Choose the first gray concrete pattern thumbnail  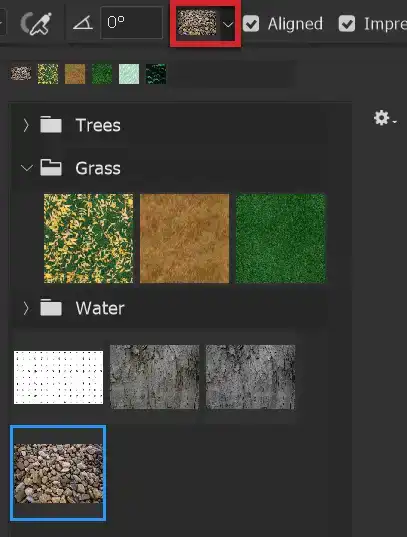tap(154, 377)
